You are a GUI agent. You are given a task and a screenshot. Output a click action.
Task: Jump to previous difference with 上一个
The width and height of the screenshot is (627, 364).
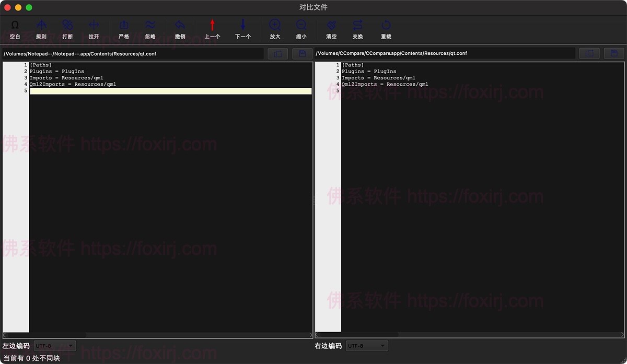click(212, 26)
